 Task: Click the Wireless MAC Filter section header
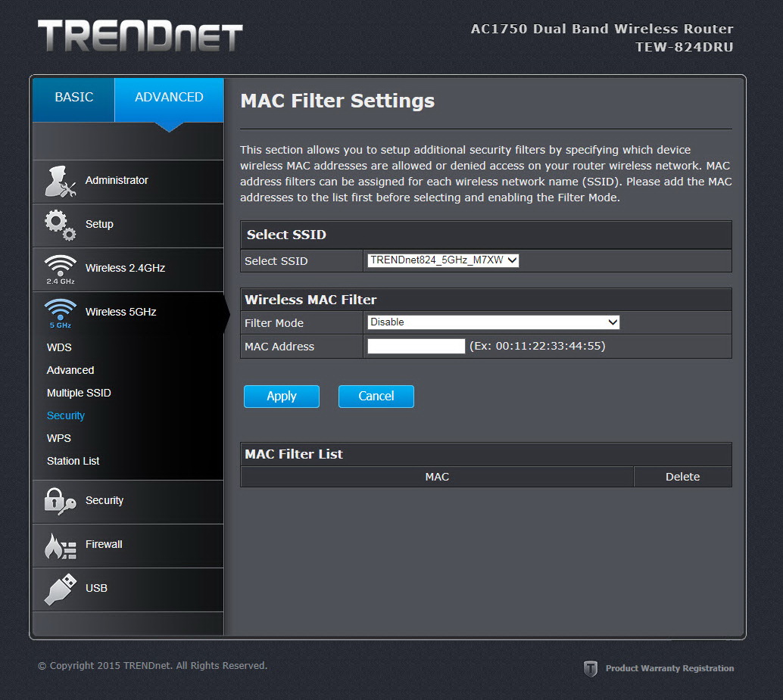pyautogui.click(x=310, y=300)
